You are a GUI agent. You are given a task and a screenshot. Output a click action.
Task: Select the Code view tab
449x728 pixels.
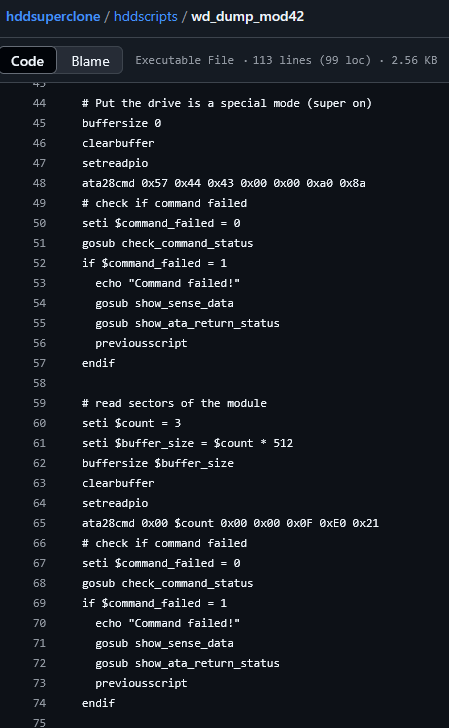point(27,61)
